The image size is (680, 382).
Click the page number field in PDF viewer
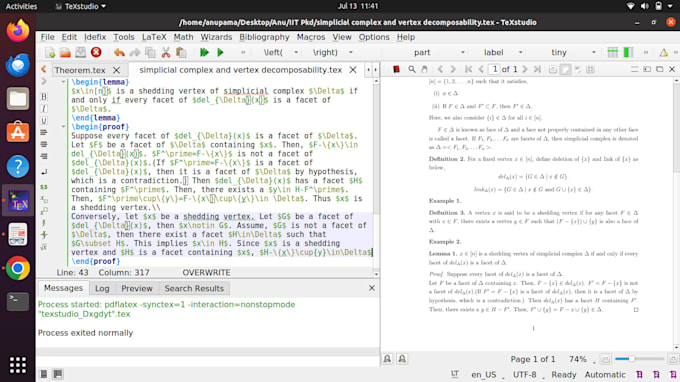pyautogui.click(x=494, y=69)
